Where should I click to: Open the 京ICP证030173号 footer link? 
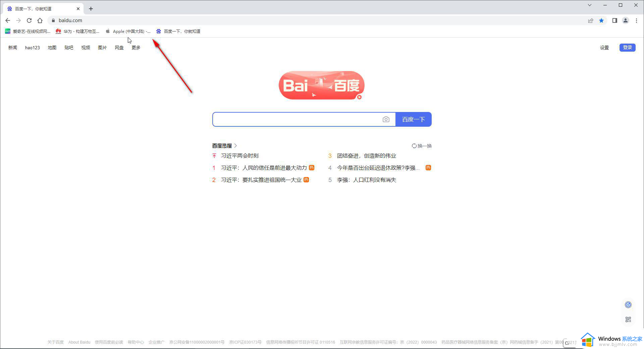coord(245,342)
